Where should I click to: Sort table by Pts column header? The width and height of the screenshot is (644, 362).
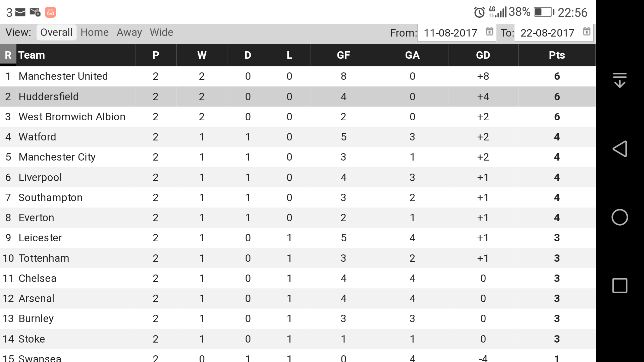(557, 55)
